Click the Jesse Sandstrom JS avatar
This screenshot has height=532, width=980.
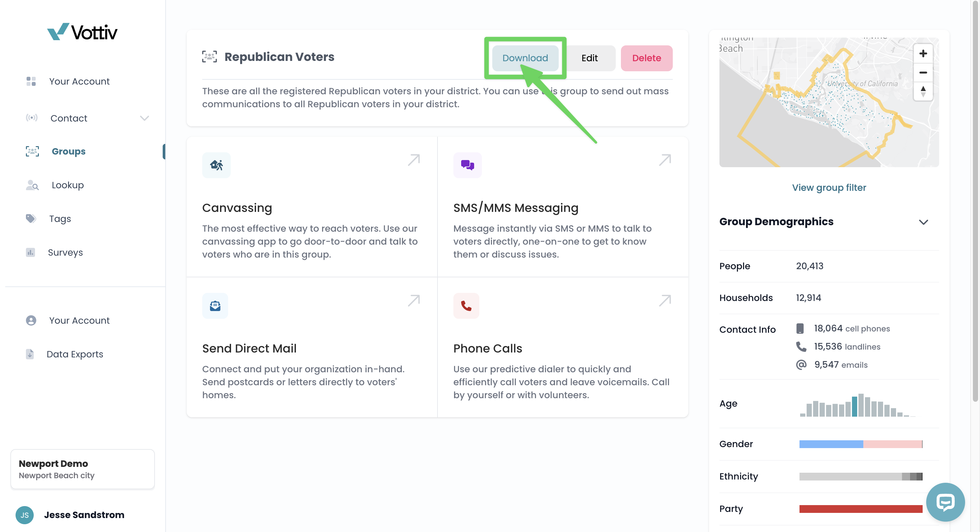point(25,515)
